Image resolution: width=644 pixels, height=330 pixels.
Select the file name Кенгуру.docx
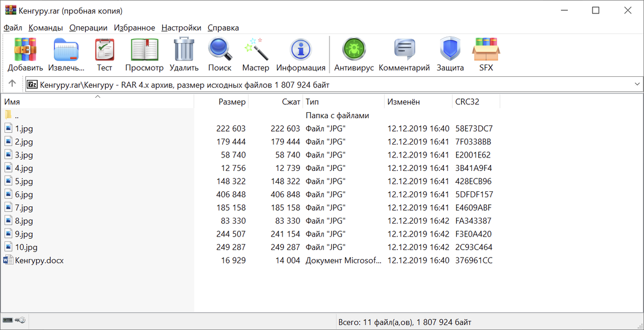click(40, 260)
